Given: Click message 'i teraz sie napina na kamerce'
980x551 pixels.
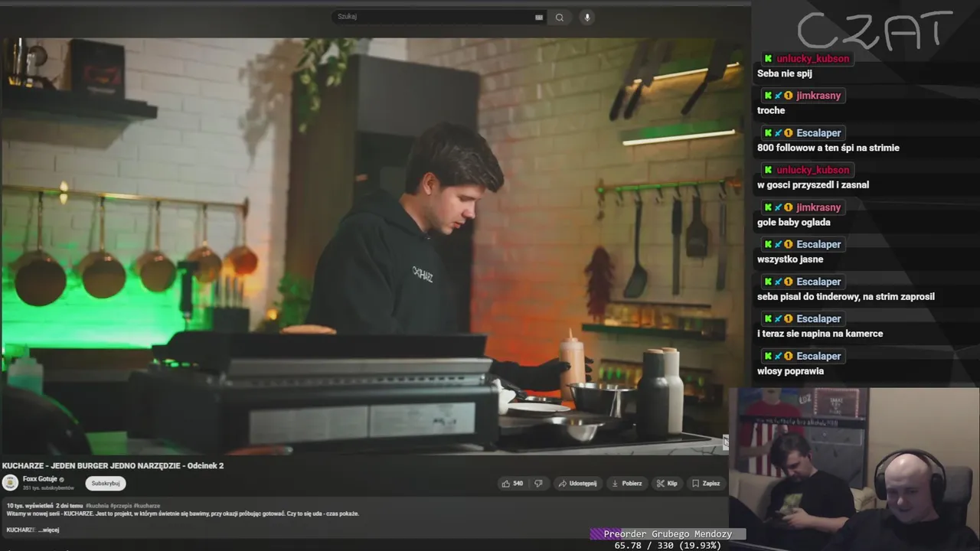Looking at the screenshot, I should pos(820,334).
